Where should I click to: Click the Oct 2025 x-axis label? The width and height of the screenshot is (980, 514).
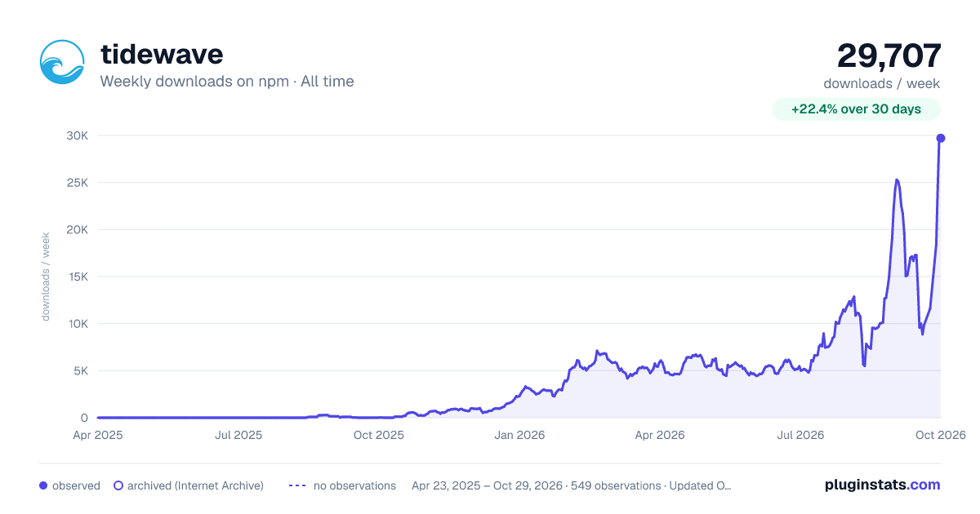pos(379,435)
